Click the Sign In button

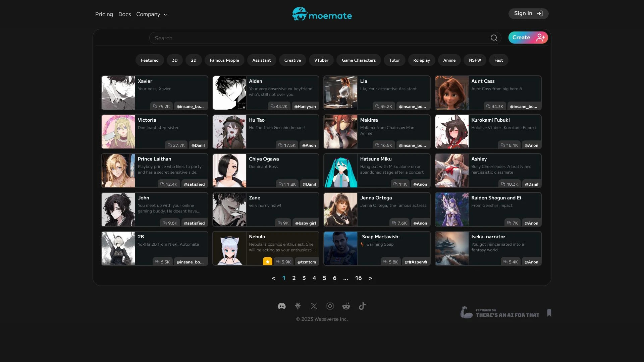[528, 13]
